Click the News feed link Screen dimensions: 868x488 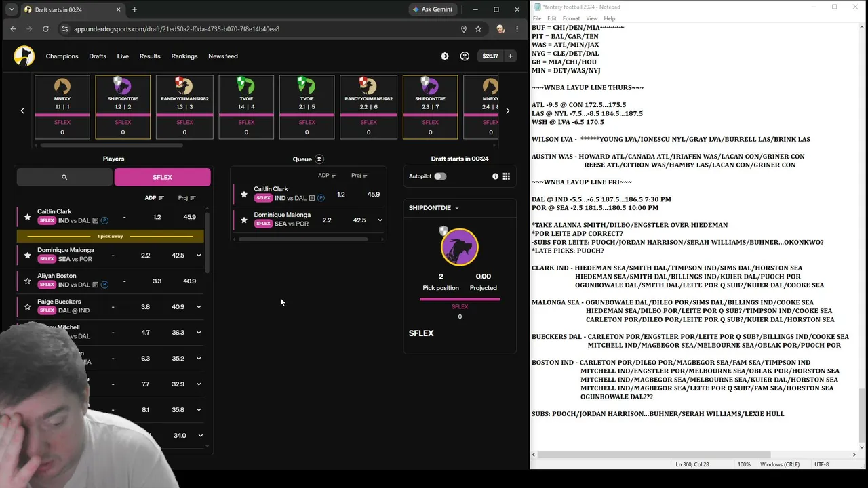[223, 56]
